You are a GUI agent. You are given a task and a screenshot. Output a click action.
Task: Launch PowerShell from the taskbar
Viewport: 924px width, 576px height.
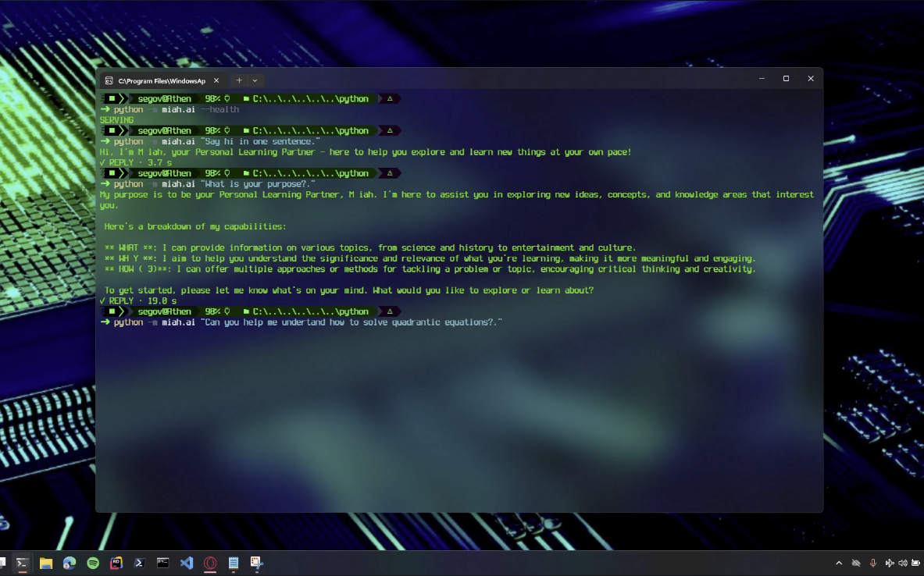tap(140, 563)
